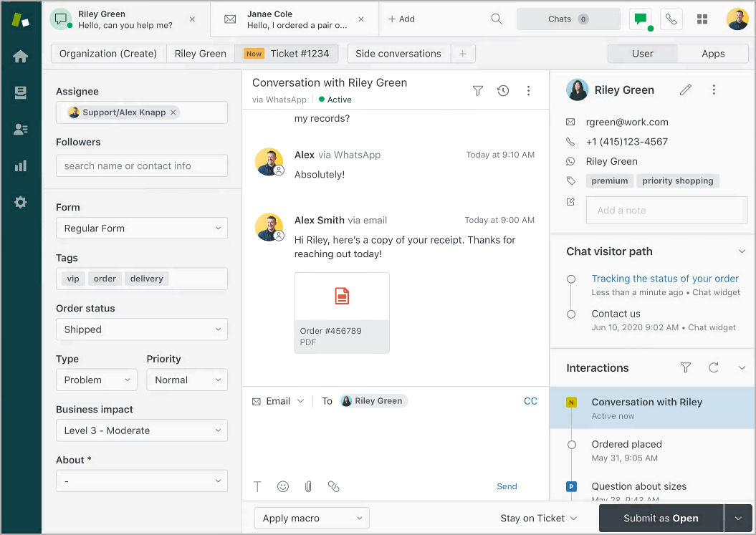
Task: Select the Views icon in the sidebar
Action: [x=20, y=92]
